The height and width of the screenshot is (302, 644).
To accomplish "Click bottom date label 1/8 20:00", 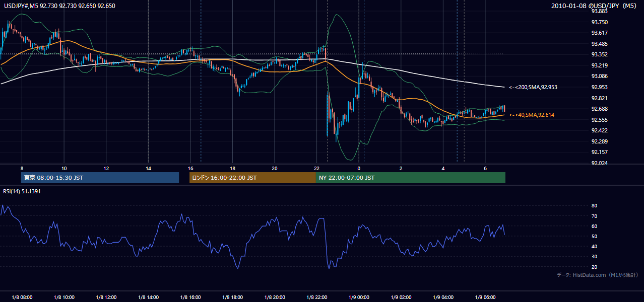I will pyautogui.click(x=274, y=297).
